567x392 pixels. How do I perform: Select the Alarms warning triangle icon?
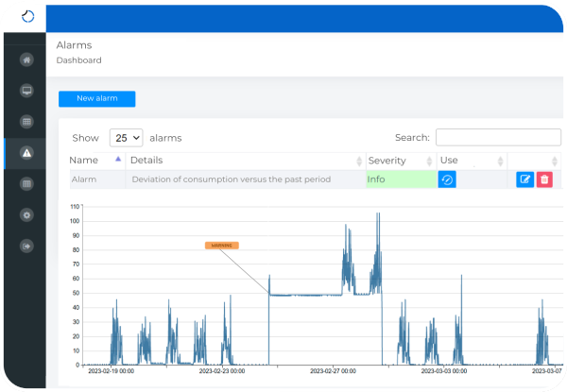[26, 153]
